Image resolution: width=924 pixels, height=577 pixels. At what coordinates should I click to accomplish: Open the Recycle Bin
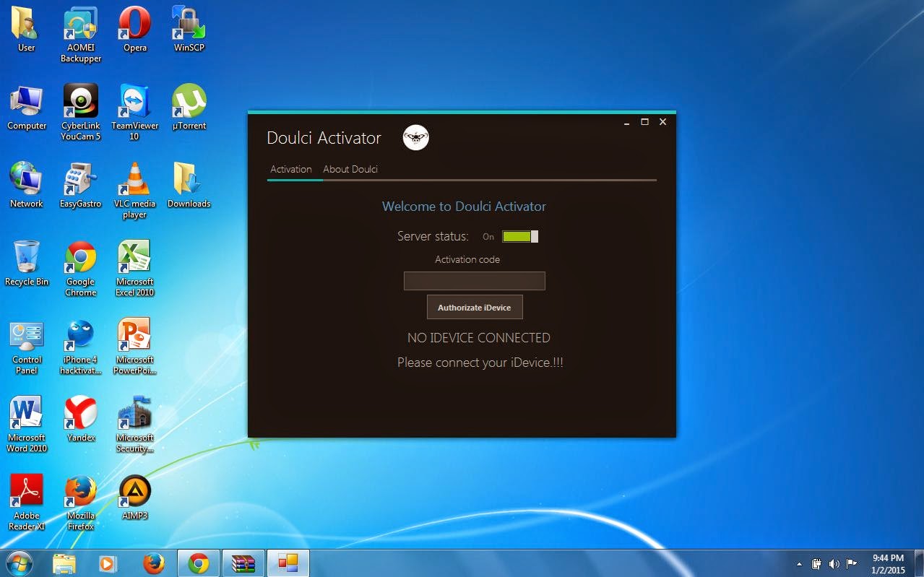27,263
